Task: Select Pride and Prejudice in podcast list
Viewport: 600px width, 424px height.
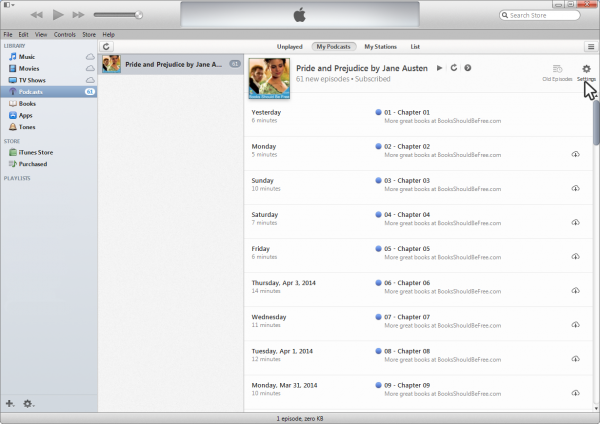Action: click(x=171, y=64)
